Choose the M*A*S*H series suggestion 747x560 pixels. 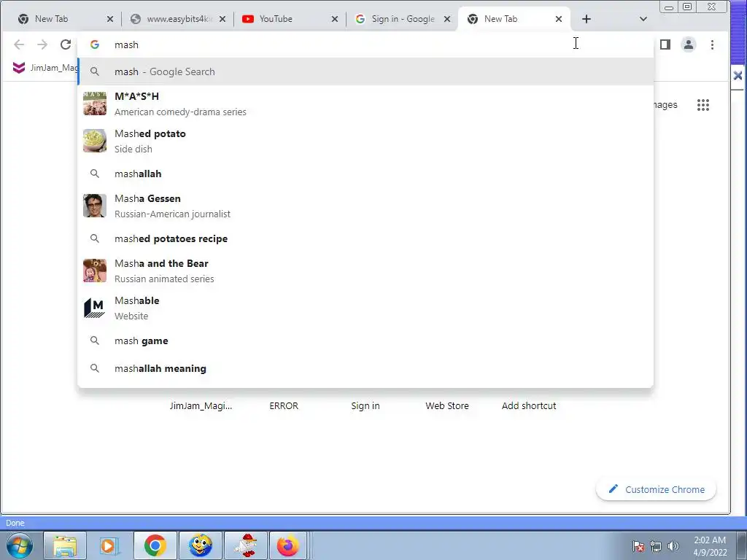click(x=365, y=104)
